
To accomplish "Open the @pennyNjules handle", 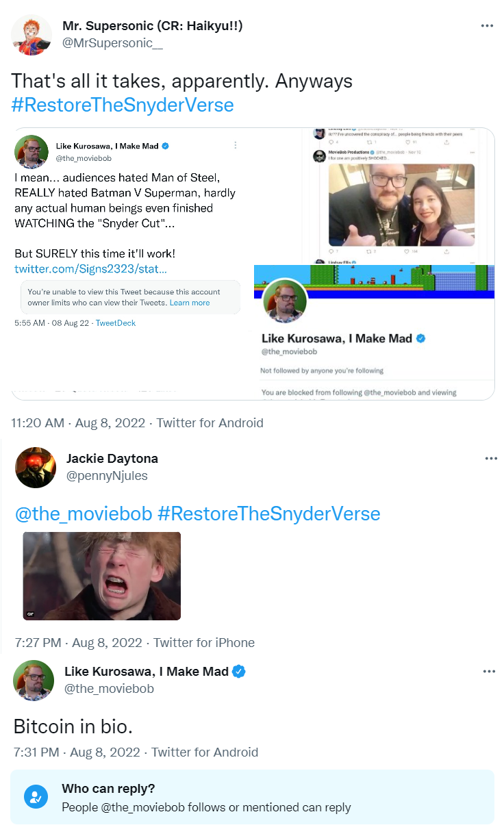I will [x=107, y=475].
